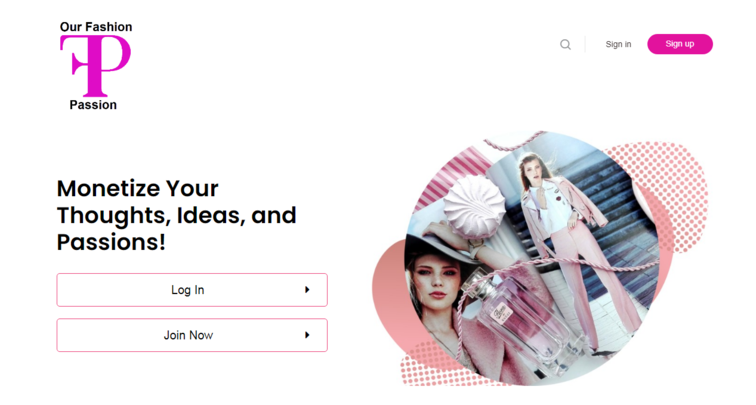Click the perfume bottle in the collage
The width and height of the screenshot is (756, 405).
tap(521, 323)
